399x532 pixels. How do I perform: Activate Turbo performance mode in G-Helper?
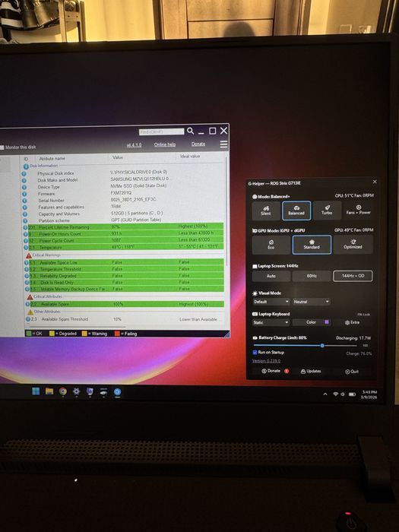pyautogui.click(x=327, y=210)
